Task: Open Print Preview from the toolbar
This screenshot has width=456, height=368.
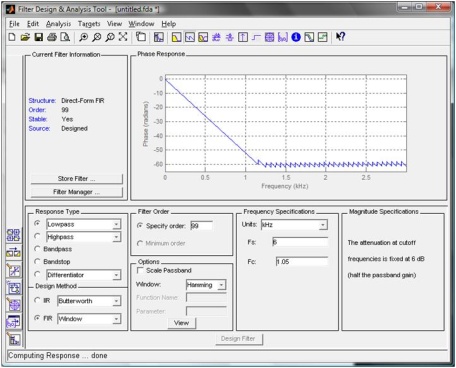Action: (65, 37)
